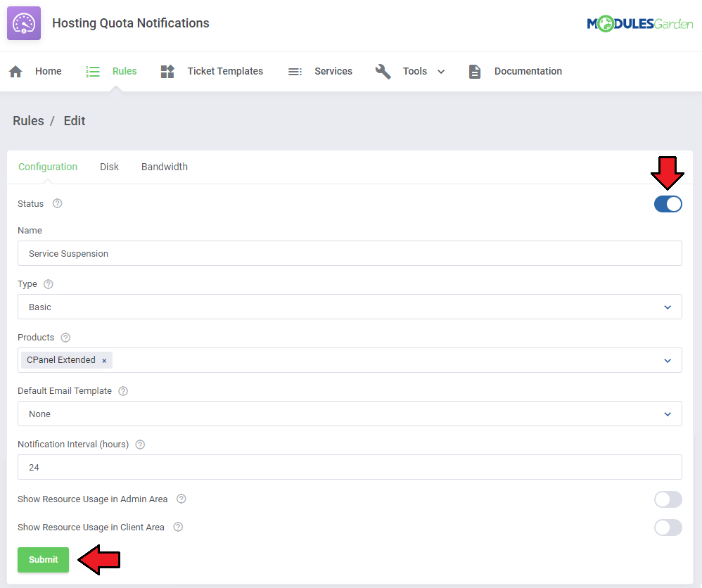Switch to the Configuration tab
The height and width of the screenshot is (588, 702).
[48, 167]
